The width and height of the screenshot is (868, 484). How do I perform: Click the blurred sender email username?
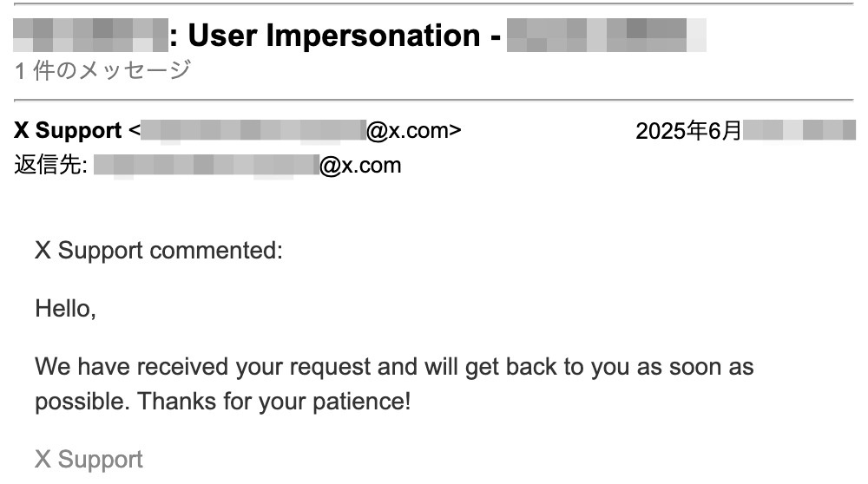tap(253, 131)
